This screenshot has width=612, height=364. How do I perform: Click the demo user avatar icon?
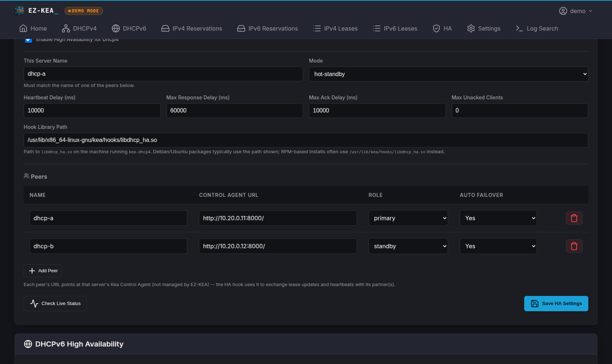pos(563,11)
